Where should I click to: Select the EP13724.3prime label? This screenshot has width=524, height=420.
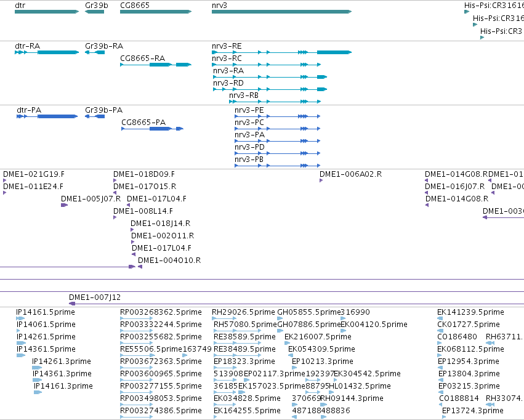pos(472,411)
